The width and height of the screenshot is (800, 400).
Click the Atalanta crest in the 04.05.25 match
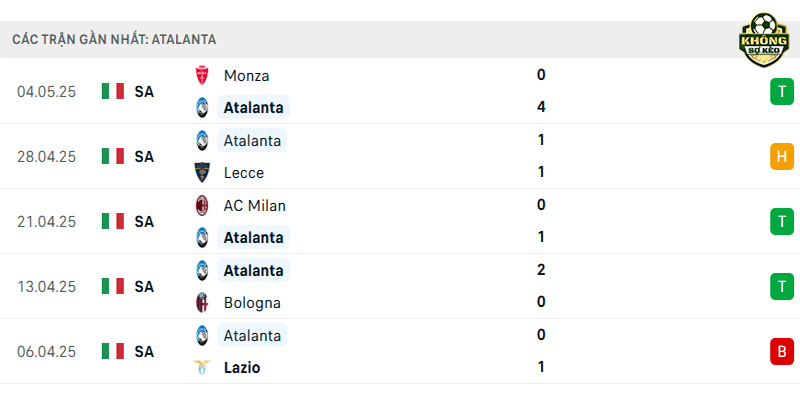coord(202,108)
